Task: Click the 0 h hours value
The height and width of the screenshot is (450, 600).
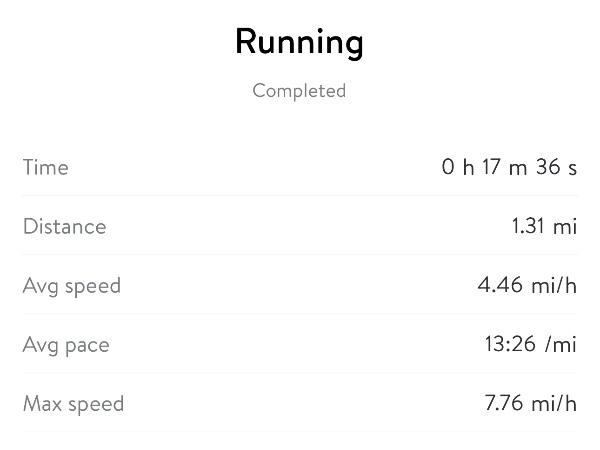Action: [458, 167]
